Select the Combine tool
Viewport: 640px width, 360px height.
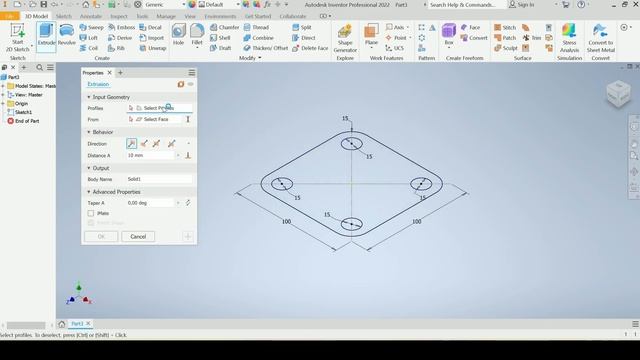coord(258,38)
